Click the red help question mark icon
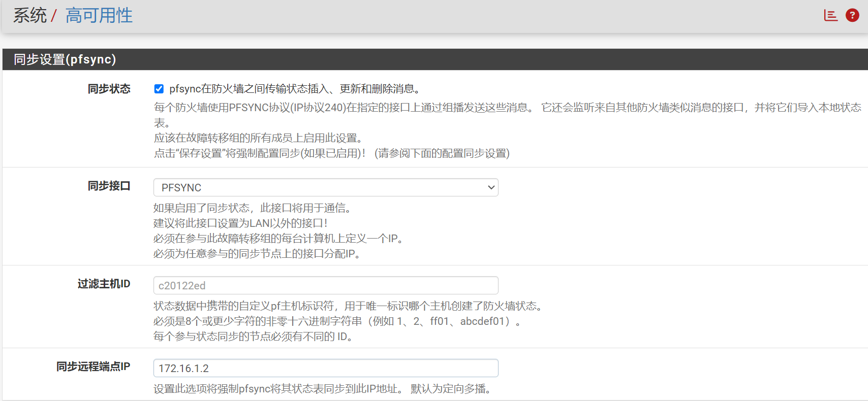 pyautogui.click(x=852, y=16)
